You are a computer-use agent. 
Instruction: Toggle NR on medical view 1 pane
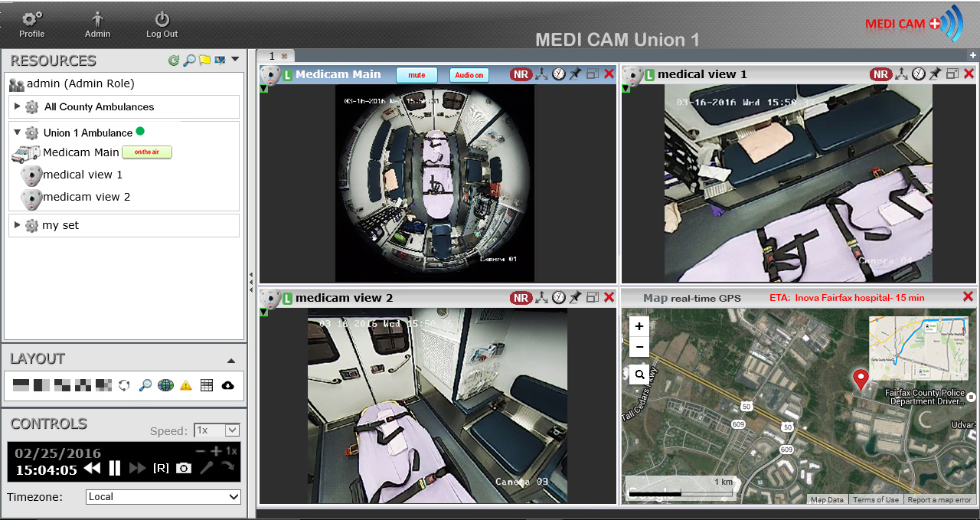coord(881,74)
